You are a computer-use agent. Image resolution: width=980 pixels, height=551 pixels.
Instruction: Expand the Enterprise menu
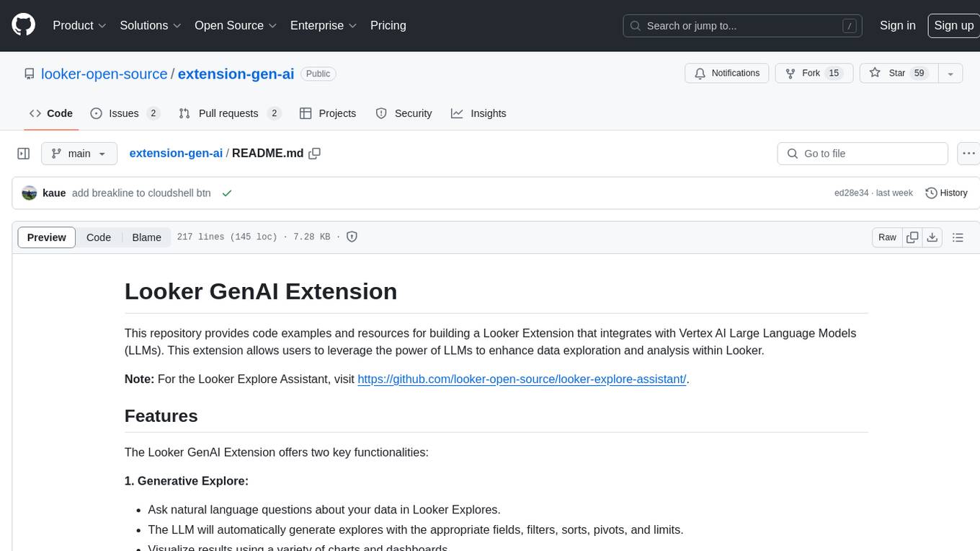(x=324, y=25)
